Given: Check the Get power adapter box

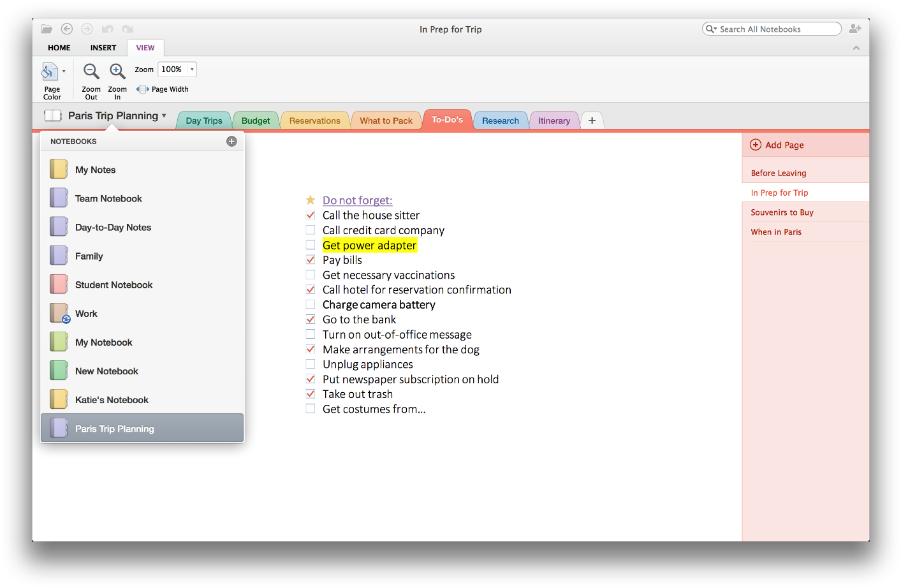Looking at the screenshot, I should pos(311,245).
